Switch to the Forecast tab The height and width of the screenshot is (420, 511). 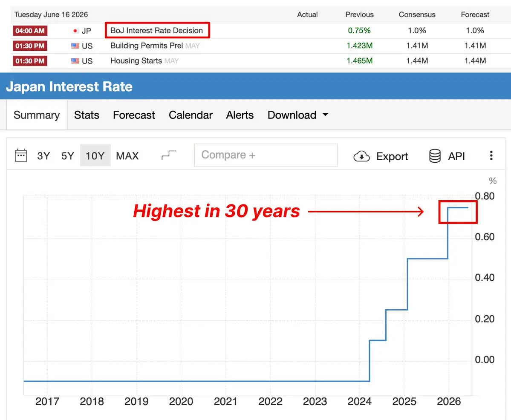pos(134,115)
